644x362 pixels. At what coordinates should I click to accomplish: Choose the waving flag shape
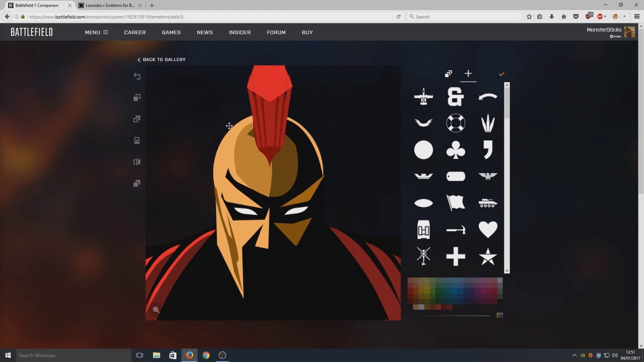(455, 203)
